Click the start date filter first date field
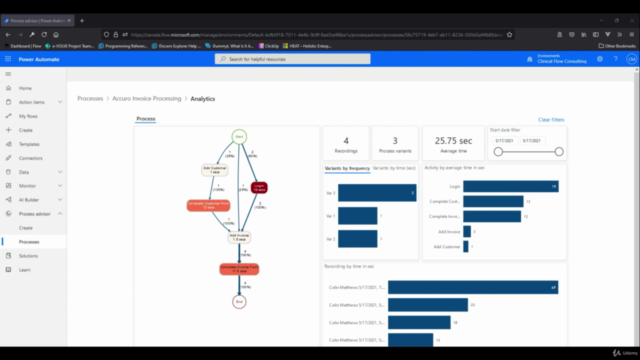Viewport: 640px width, 360px height. [504, 141]
